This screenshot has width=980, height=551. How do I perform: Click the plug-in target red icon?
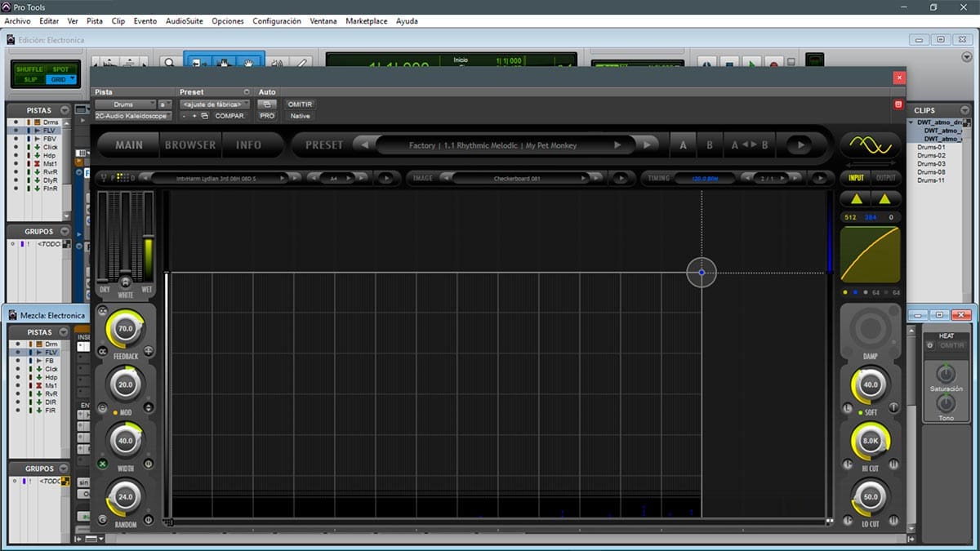898,104
